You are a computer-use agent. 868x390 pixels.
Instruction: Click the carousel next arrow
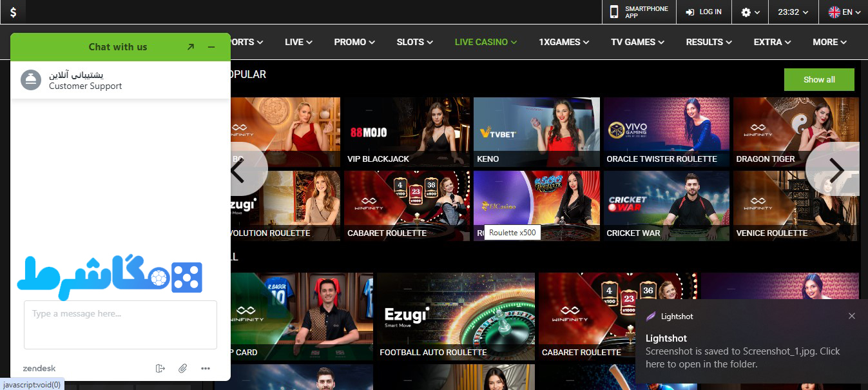[833, 170]
